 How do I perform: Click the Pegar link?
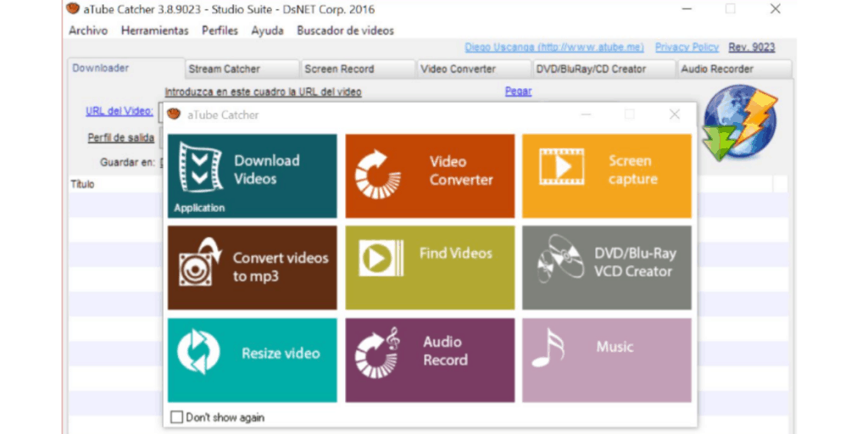518,92
